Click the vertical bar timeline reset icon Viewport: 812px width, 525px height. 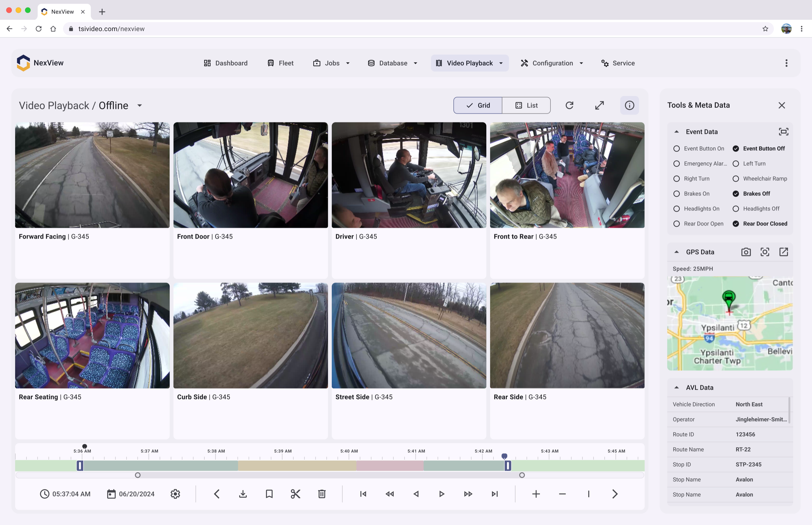coord(588,494)
